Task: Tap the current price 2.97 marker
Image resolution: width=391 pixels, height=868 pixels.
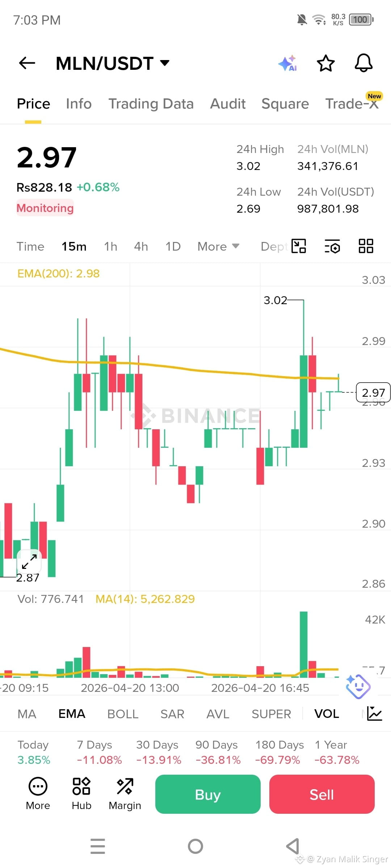Action: pyautogui.click(x=373, y=392)
